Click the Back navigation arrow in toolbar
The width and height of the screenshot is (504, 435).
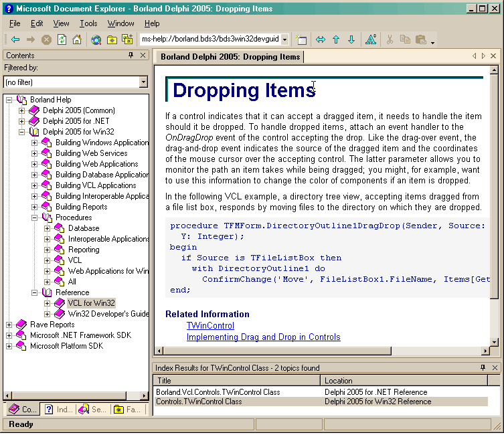pos(15,39)
